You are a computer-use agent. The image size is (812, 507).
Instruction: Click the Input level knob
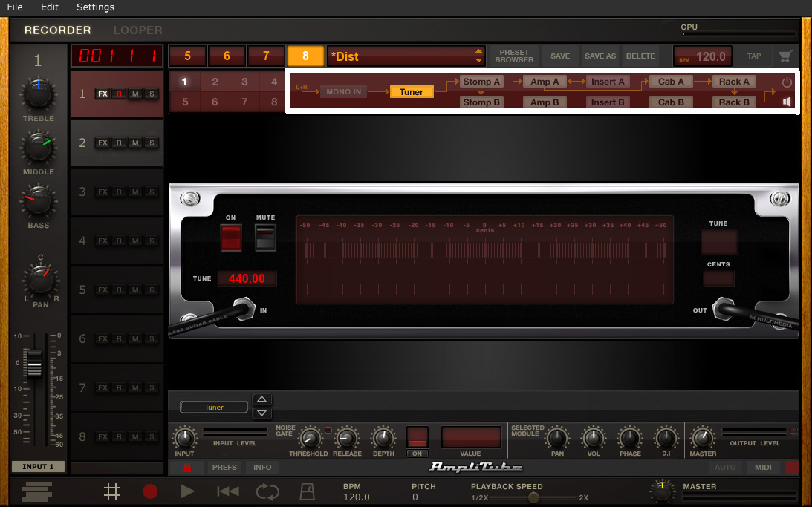pyautogui.click(x=184, y=438)
